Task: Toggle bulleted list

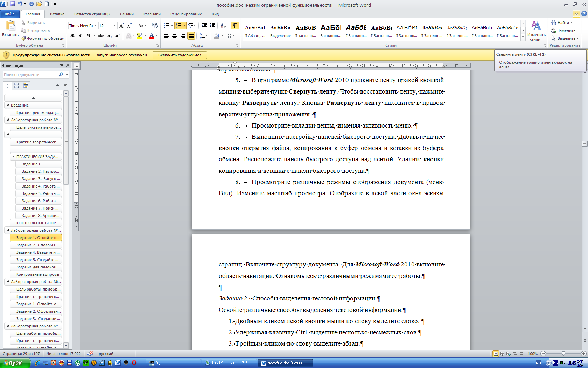Action: 167,26
